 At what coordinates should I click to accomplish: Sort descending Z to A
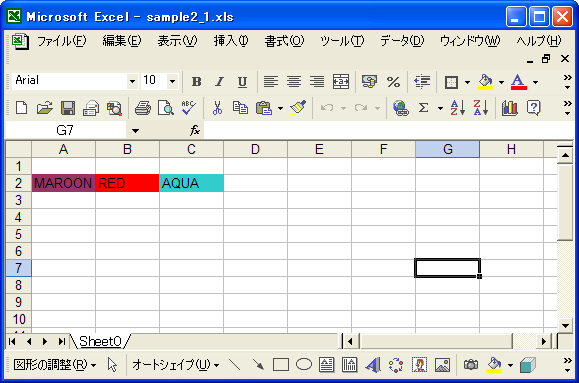[x=480, y=108]
